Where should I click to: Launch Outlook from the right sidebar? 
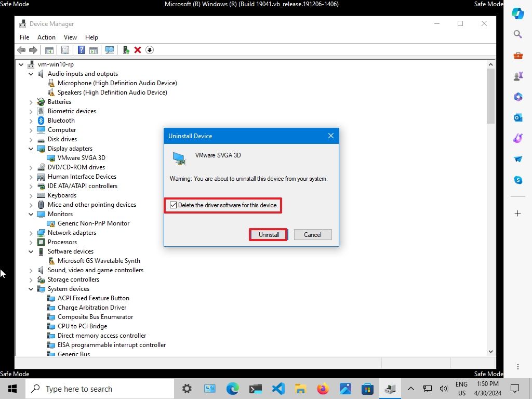[518, 117]
